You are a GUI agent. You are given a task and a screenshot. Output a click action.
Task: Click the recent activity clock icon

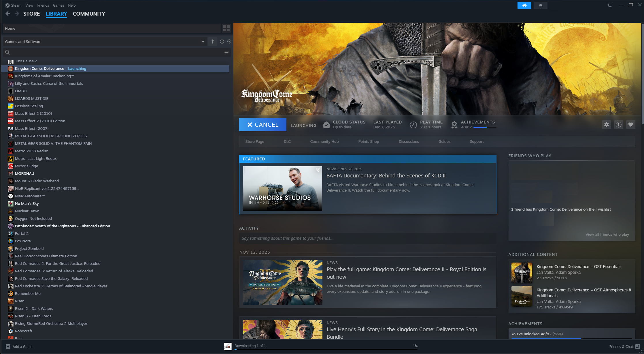click(222, 42)
